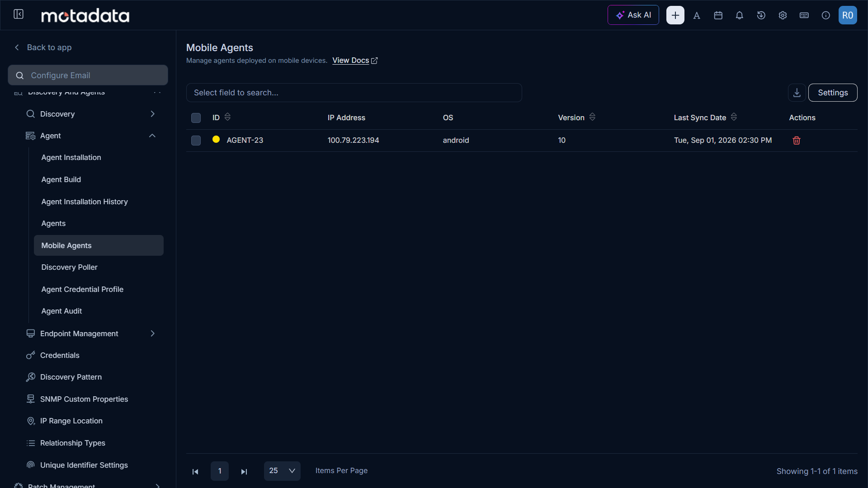Image resolution: width=868 pixels, height=488 pixels.
Task: Open Agent Installation History item
Action: pyautogui.click(x=85, y=202)
